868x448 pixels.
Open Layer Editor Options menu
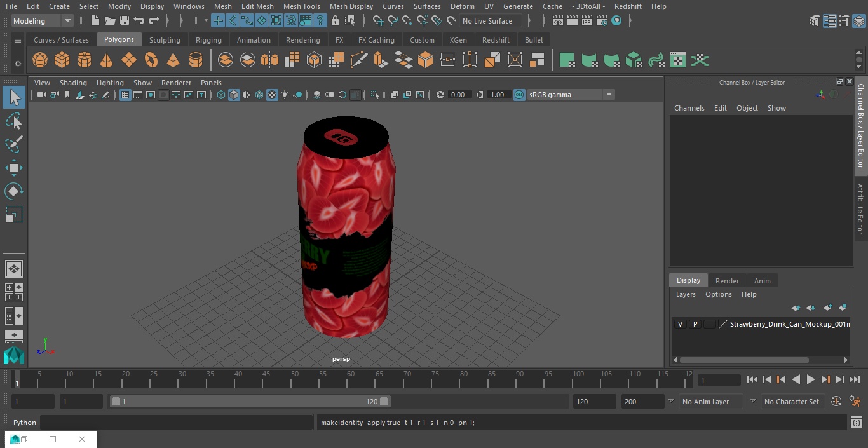719,294
